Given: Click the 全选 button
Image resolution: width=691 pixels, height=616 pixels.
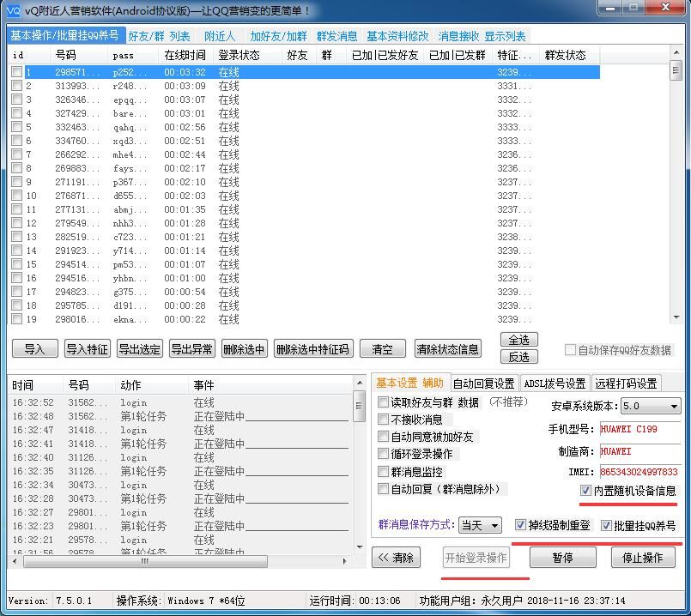Looking at the screenshot, I should tap(519, 340).
